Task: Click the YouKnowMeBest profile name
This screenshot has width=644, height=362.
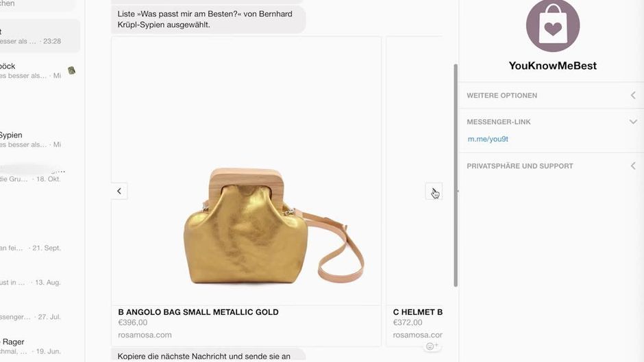Action: [552, 66]
